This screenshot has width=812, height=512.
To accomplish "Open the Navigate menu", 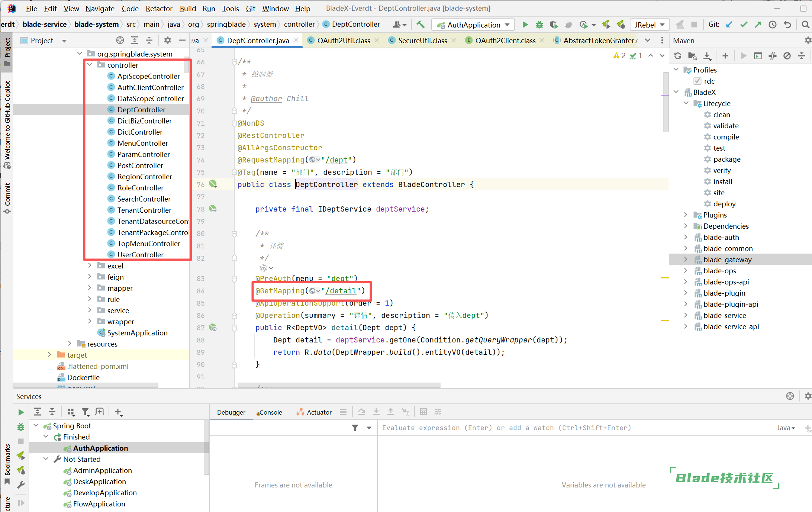I will [100, 8].
